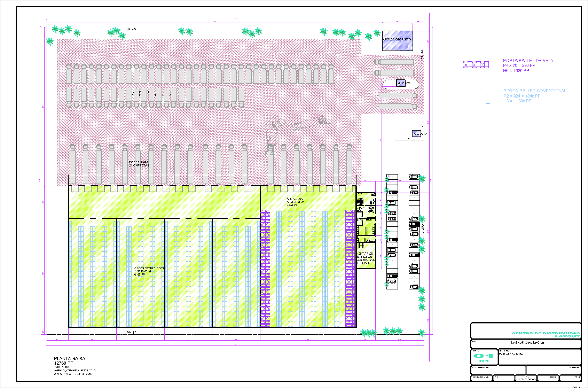Select the 'INDICADA' scale field in title block
This screenshot has width=588, height=388.
526,379
